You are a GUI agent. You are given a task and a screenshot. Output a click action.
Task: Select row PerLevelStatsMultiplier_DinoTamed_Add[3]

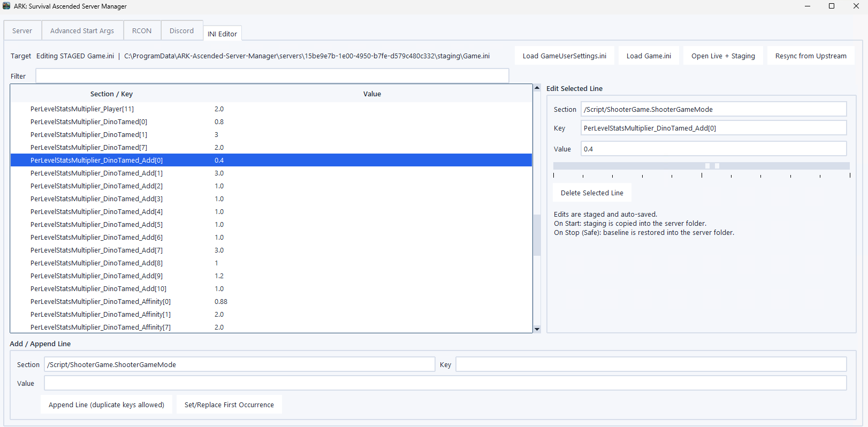pyautogui.click(x=271, y=199)
